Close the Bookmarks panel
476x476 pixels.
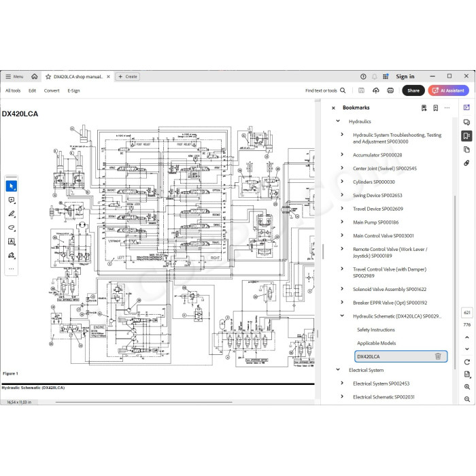click(x=333, y=107)
